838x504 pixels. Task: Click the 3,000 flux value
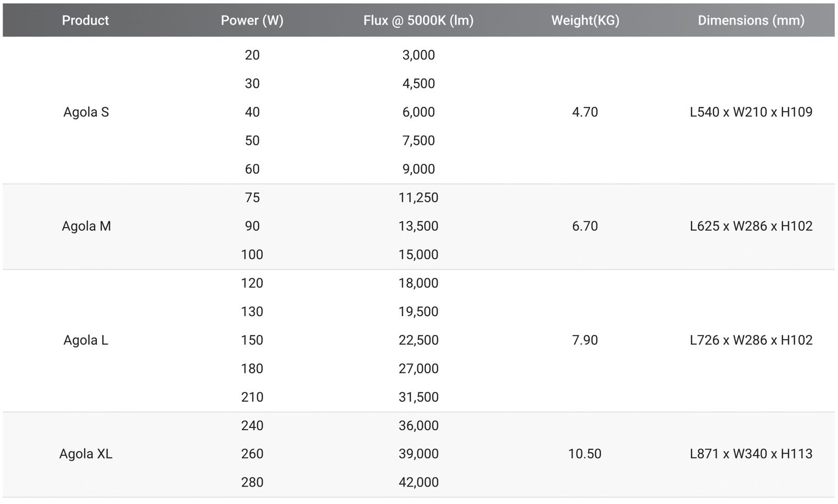[x=418, y=55]
